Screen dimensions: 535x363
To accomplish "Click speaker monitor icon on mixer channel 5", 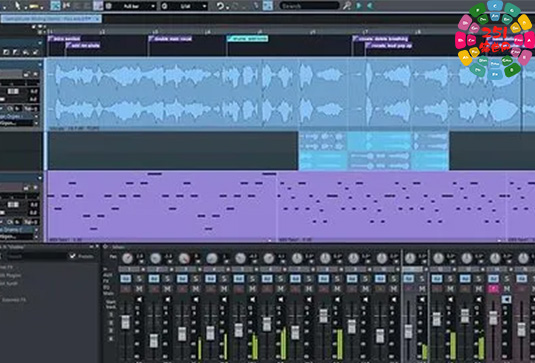I will 252,300.
